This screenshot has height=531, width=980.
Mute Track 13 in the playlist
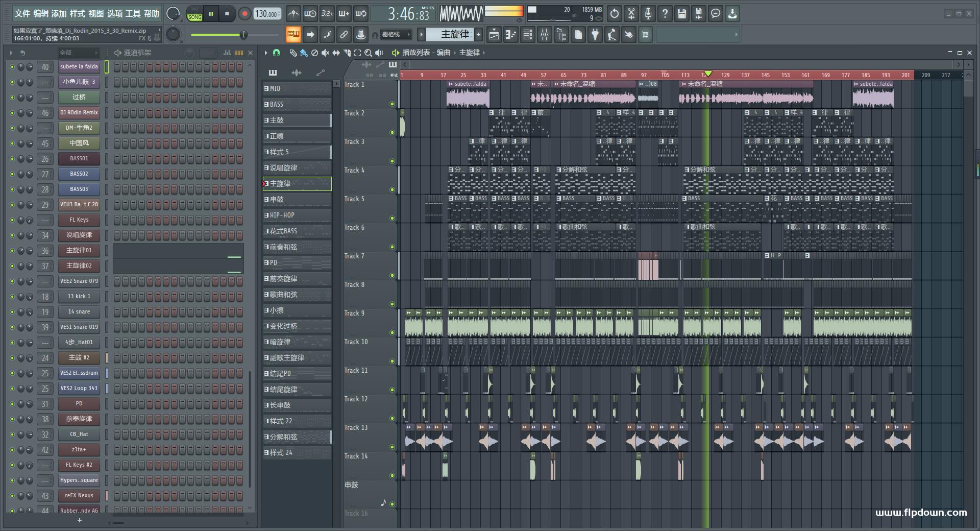pyautogui.click(x=392, y=447)
